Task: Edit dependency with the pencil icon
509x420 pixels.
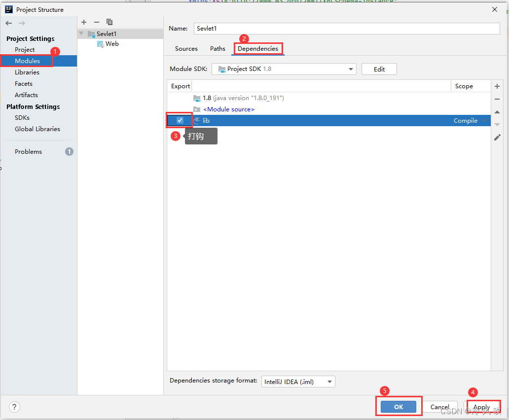Action: coord(497,138)
